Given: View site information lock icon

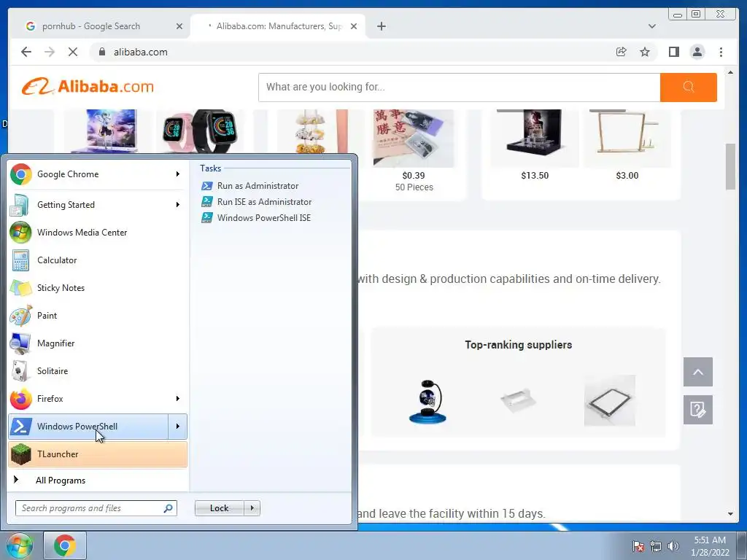Looking at the screenshot, I should 101,52.
